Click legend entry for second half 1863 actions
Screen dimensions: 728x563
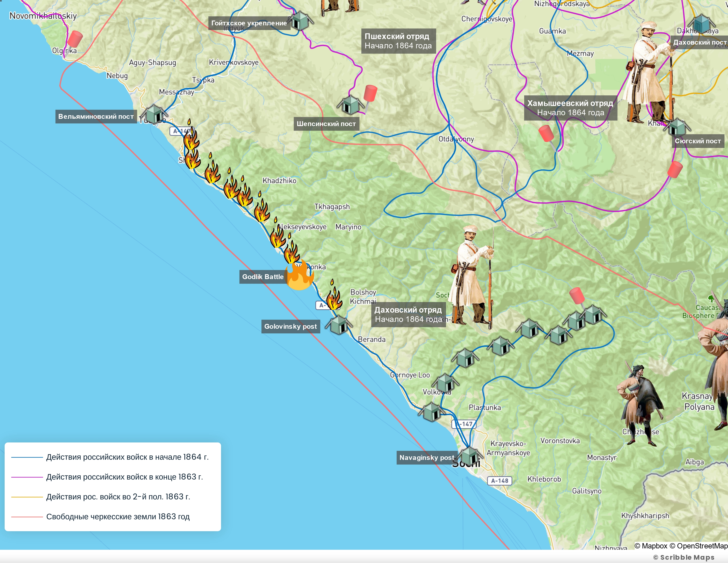[101, 497]
